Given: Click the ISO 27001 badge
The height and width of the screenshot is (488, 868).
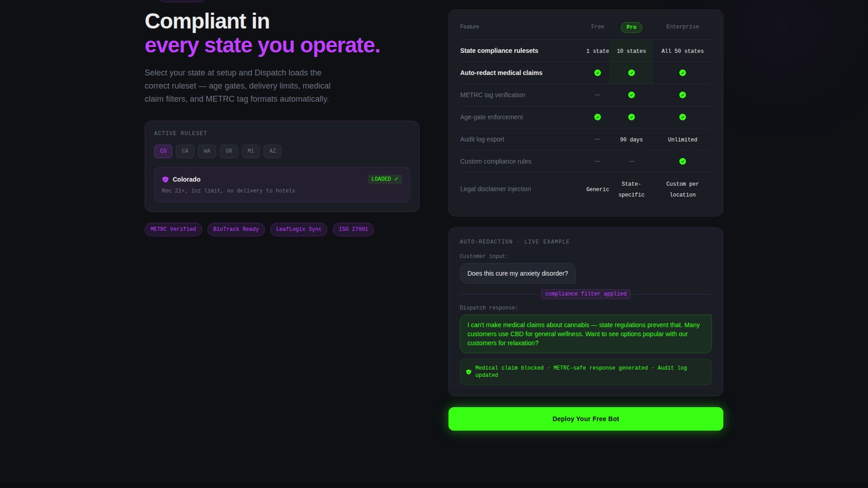Looking at the screenshot, I should click(353, 229).
